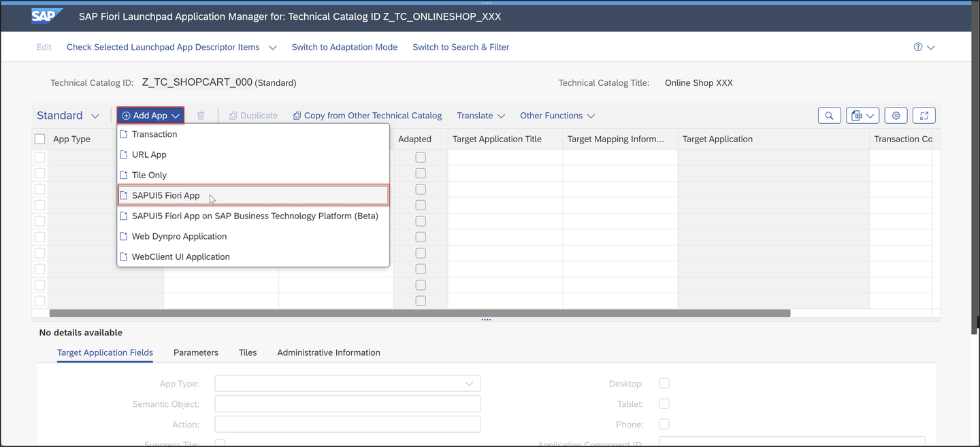Open the App Type combo box arrow
980x447 pixels.
pos(469,384)
